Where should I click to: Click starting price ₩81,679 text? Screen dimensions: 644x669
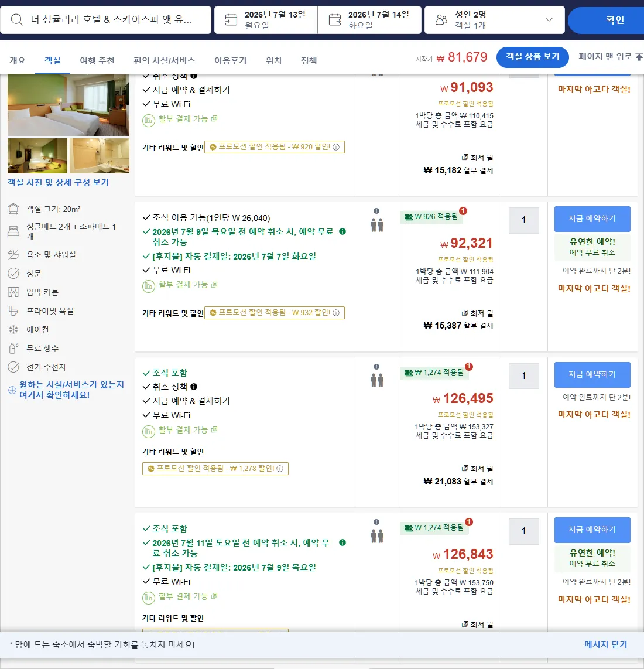461,57
